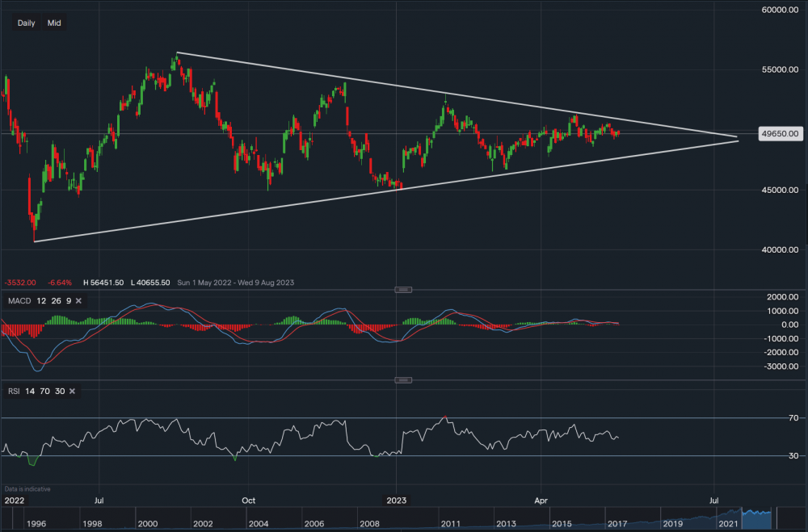
Task: Open the Mid price type selector
Action: [54, 23]
